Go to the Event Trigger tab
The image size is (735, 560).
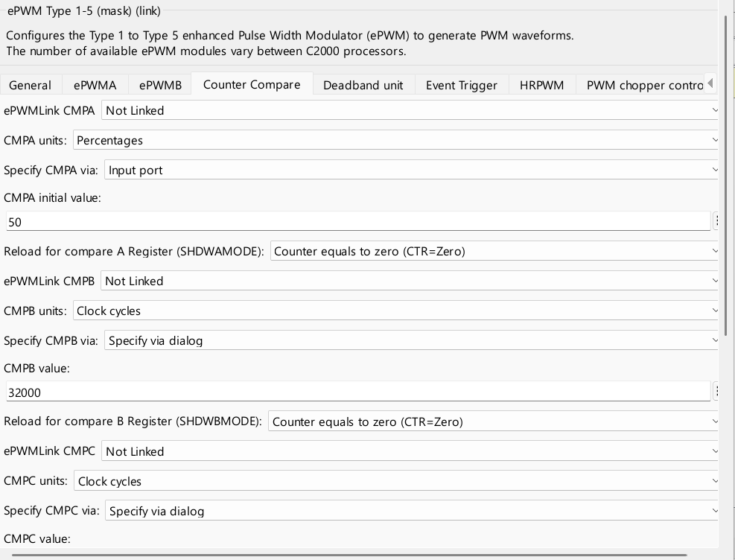pos(462,86)
